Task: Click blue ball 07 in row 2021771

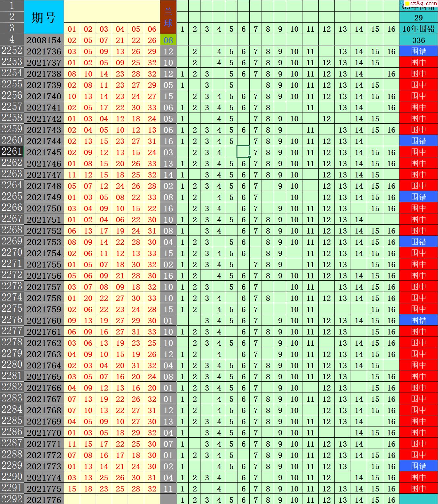Action: pyautogui.click(x=168, y=444)
